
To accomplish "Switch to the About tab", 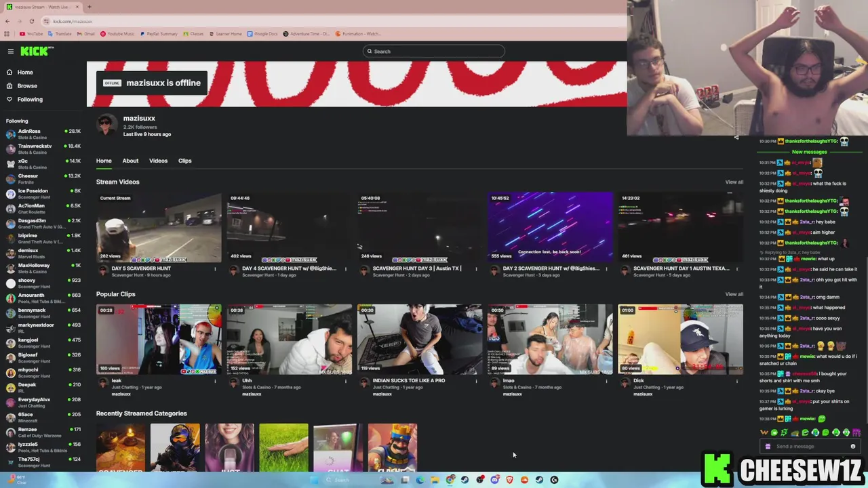I will click(x=130, y=161).
